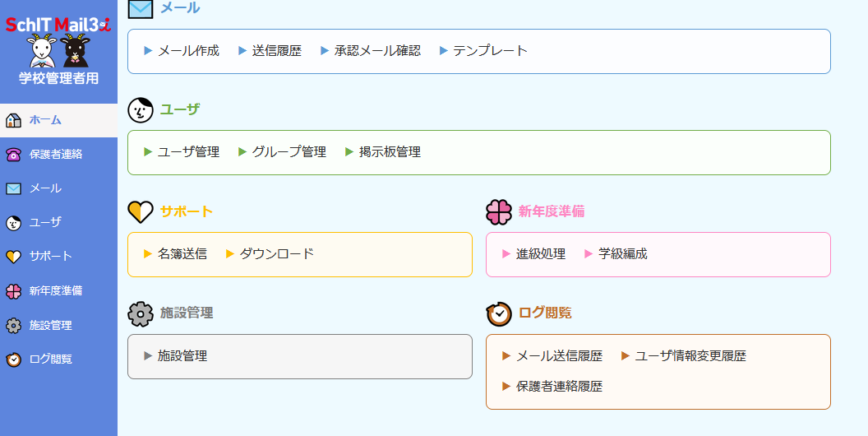The width and height of the screenshot is (868, 436).
Task: Select ユーザ管理 in the ユーザ section
Action: [188, 152]
